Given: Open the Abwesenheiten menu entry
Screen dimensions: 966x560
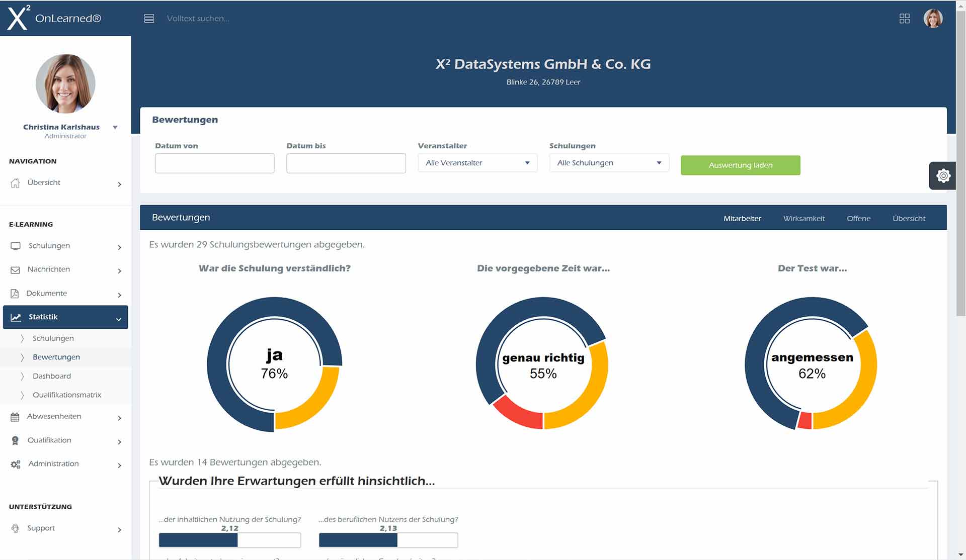Looking at the screenshot, I should pos(54,416).
